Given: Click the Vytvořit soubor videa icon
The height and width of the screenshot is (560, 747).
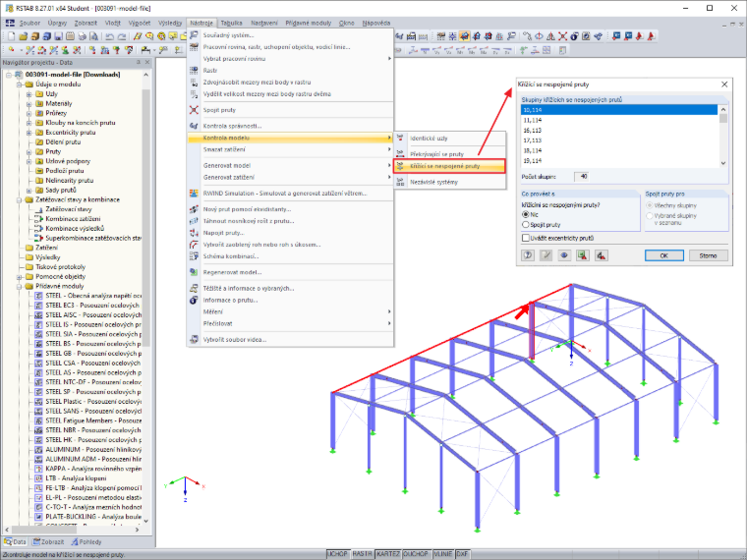Looking at the screenshot, I should tap(194, 340).
